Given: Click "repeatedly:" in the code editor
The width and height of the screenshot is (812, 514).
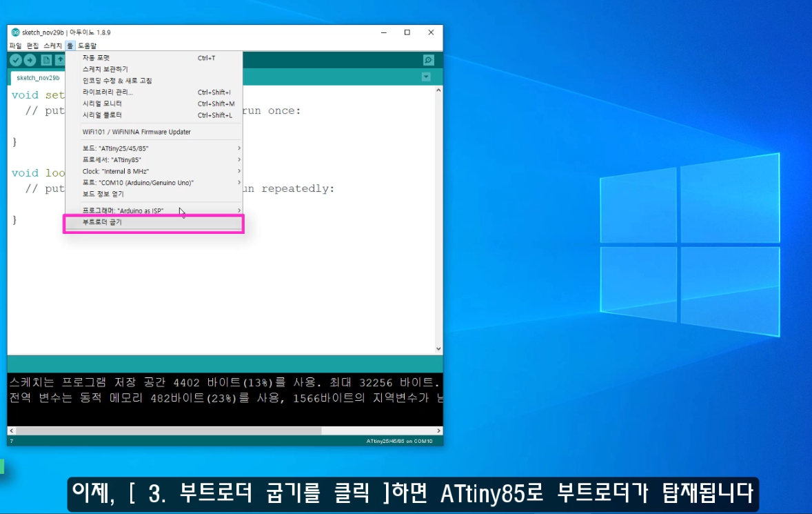Looking at the screenshot, I should point(298,188).
